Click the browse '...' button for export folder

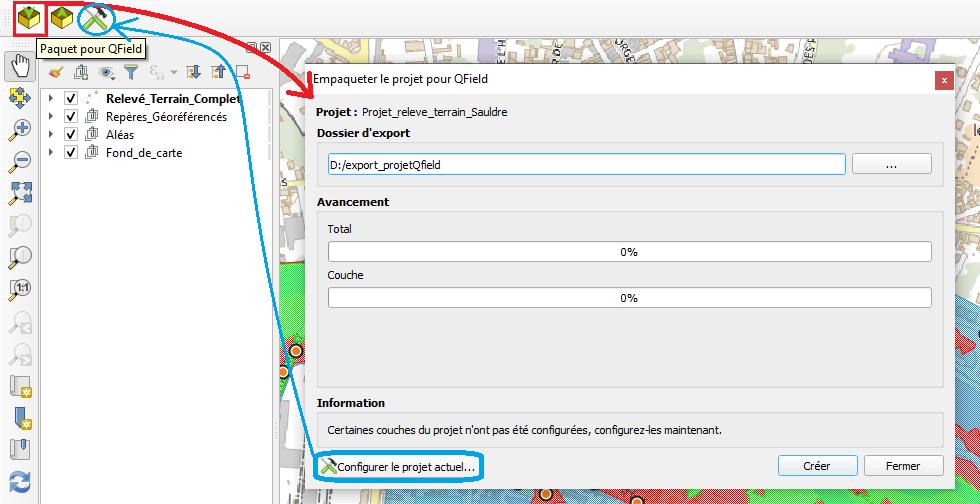tap(892, 164)
